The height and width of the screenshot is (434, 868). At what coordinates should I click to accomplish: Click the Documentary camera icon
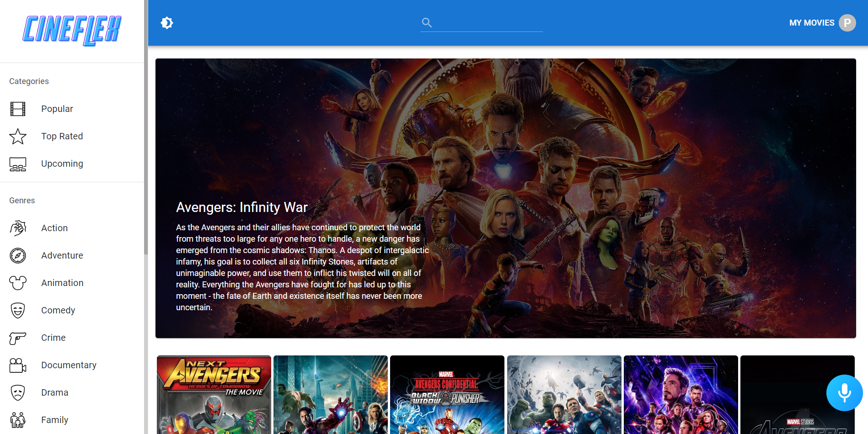tap(18, 365)
